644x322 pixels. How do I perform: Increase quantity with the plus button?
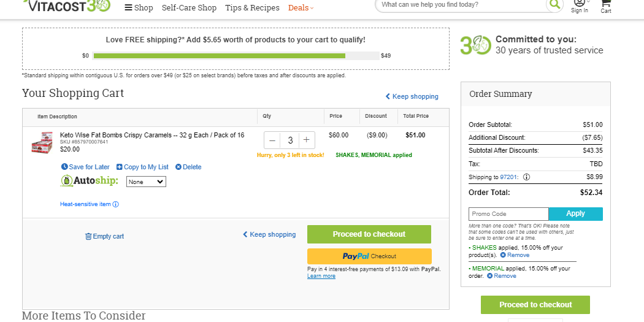click(307, 140)
